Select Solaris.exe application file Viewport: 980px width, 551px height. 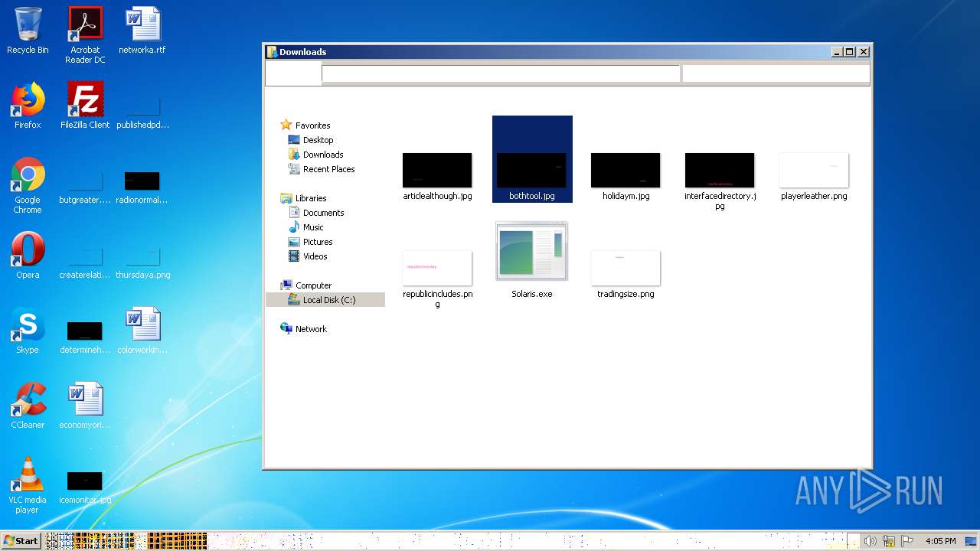[x=532, y=260]
